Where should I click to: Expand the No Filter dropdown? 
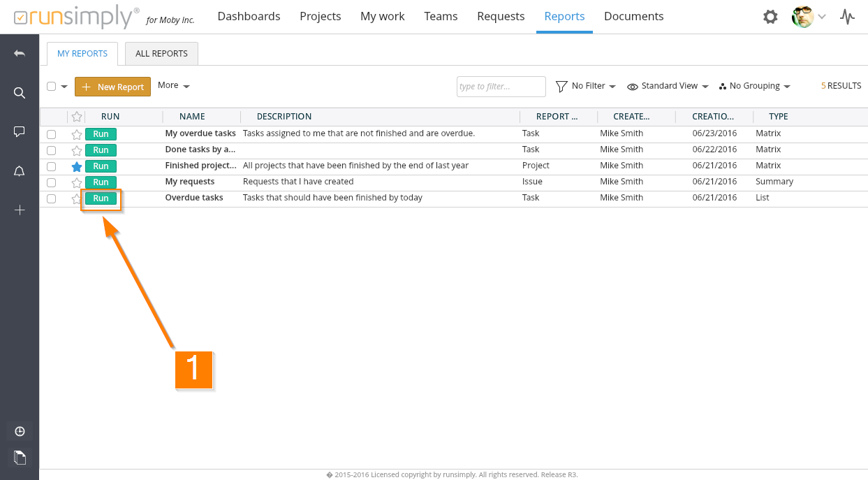pyautogui.click(x=586, y=86)
